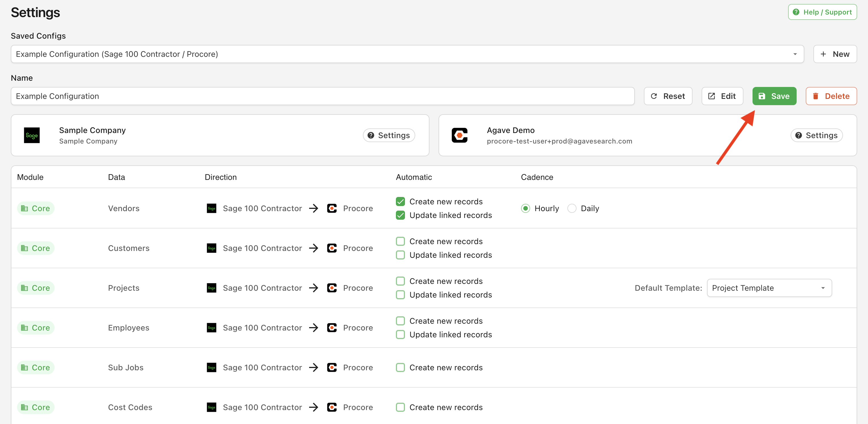Uncheck Update linked records for Vendors
The image size is (868, 424).
400,215
